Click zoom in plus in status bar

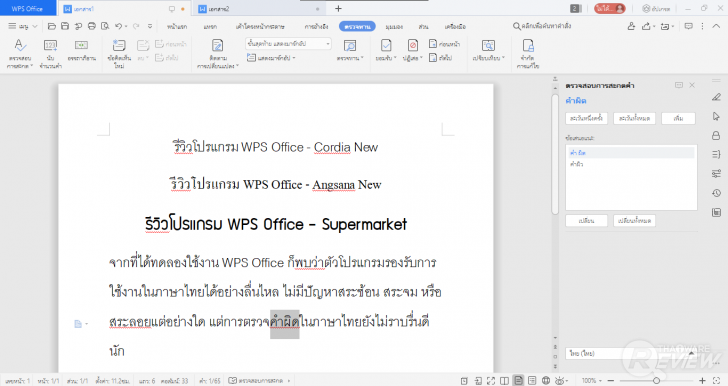coord(702,380)
